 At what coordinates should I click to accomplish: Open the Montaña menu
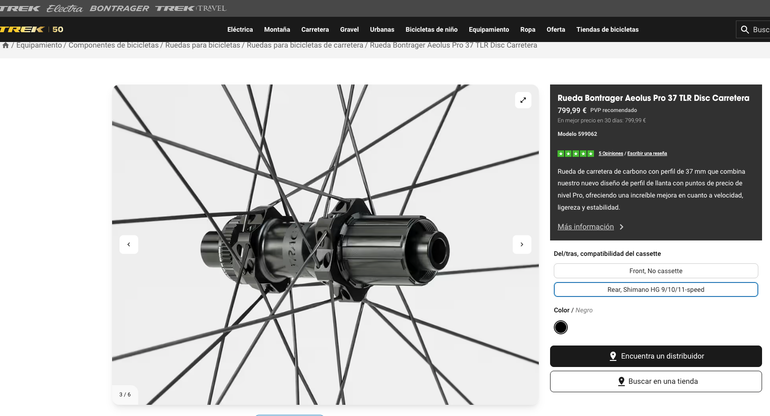(277, 29)
